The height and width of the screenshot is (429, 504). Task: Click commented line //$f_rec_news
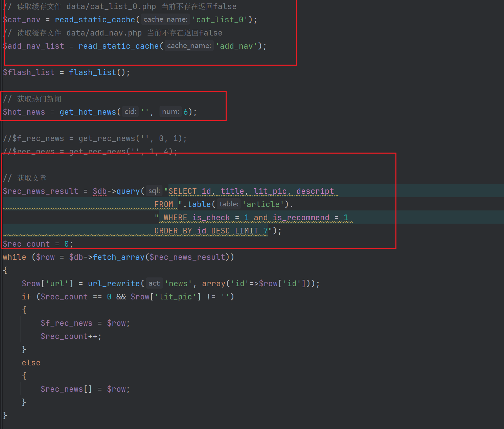pyautogui.click(x=95, y=138)
